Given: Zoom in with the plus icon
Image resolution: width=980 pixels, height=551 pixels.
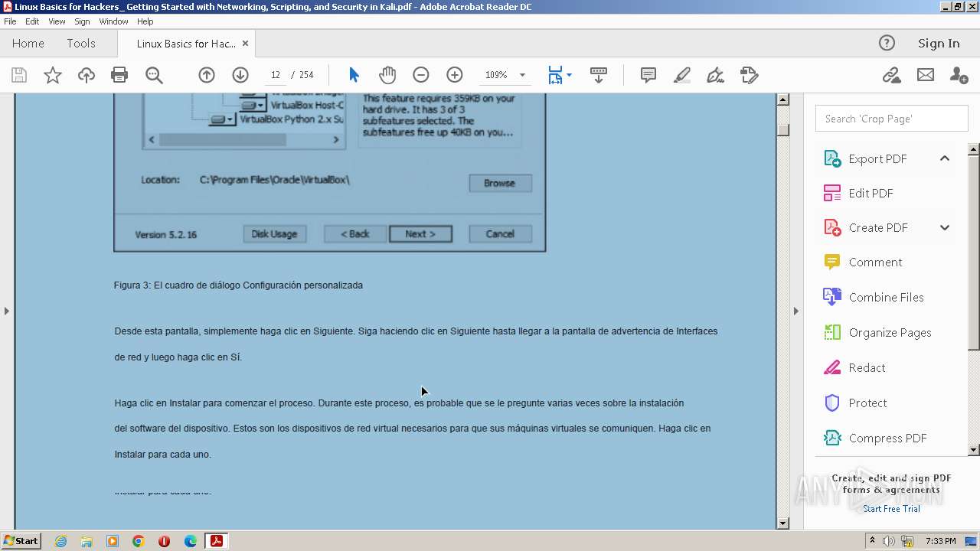Looking at the screenshot, I should pos(455,75).
